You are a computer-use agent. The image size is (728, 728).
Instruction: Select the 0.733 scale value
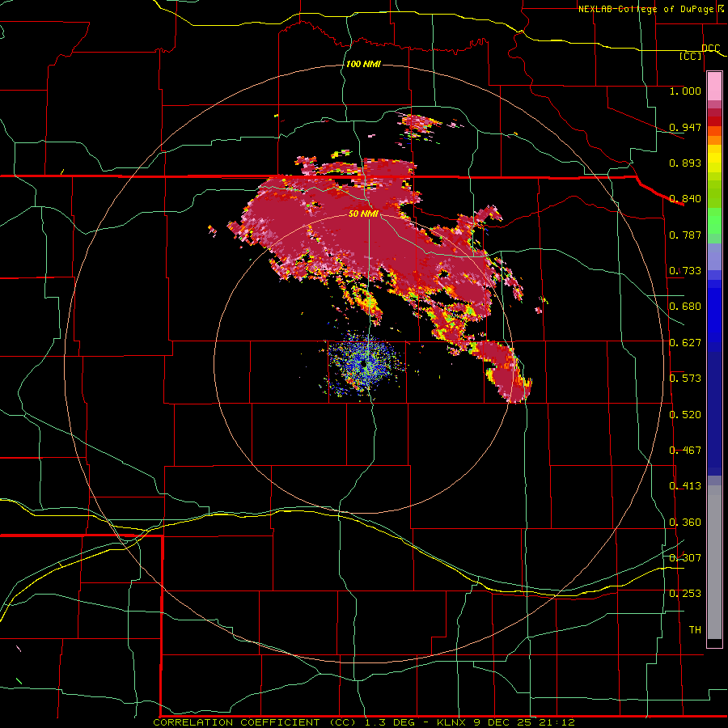[685, 271]
